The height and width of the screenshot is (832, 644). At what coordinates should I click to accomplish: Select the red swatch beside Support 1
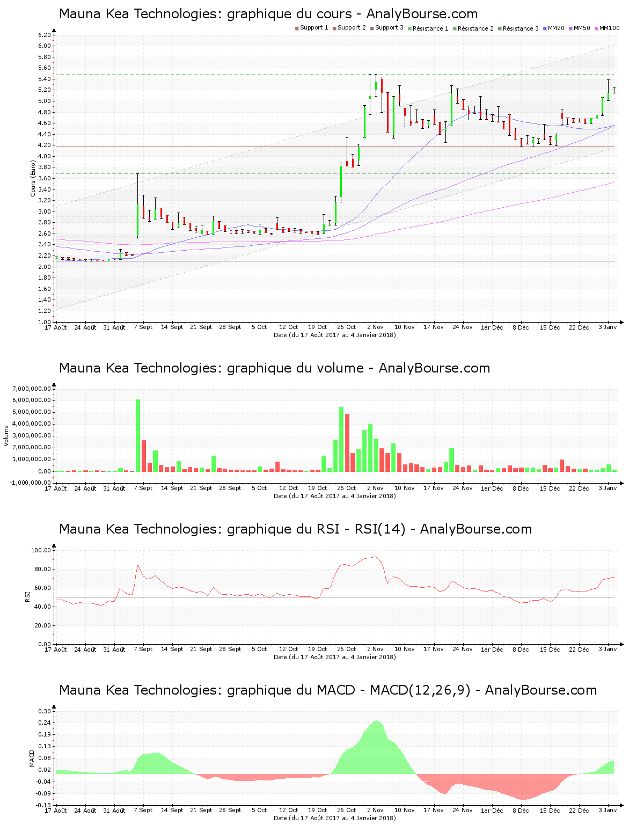coord(297,28)
